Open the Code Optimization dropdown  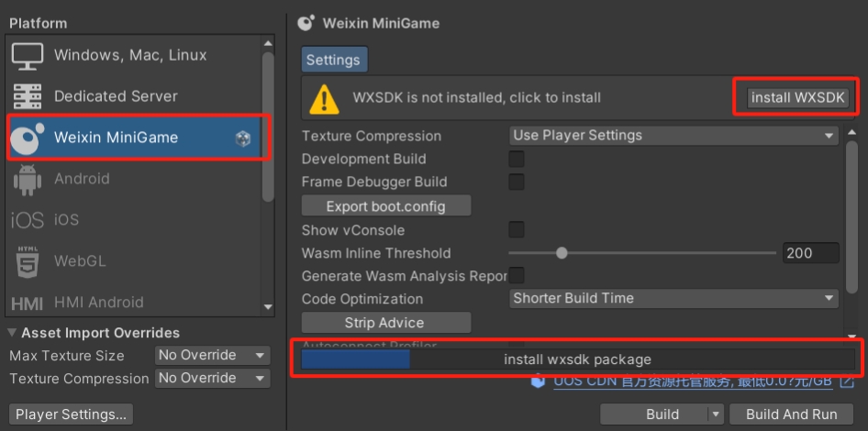point(673,298)
